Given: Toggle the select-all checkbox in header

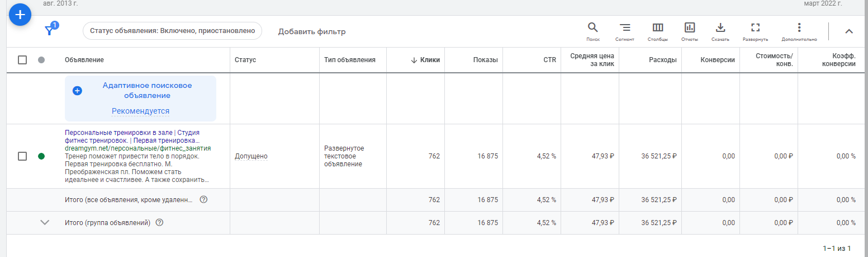Looking at the screenshot, I should [x=22, y=60].
